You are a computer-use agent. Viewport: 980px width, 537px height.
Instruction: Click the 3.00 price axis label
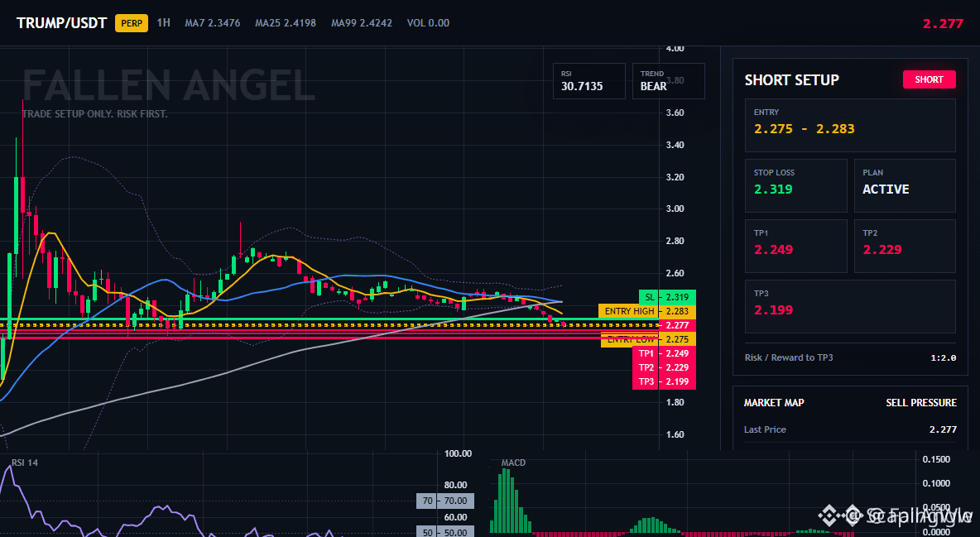pos(675,209)
